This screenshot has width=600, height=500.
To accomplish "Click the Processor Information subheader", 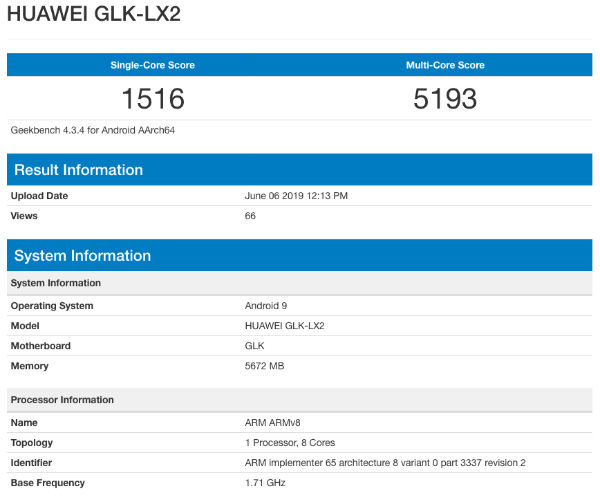I will click(x=62, y=400).
